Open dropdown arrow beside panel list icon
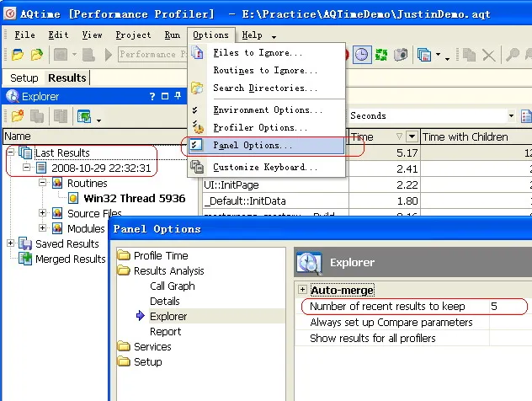The height and width of the screenshot is (401, 532). point(438,54)
